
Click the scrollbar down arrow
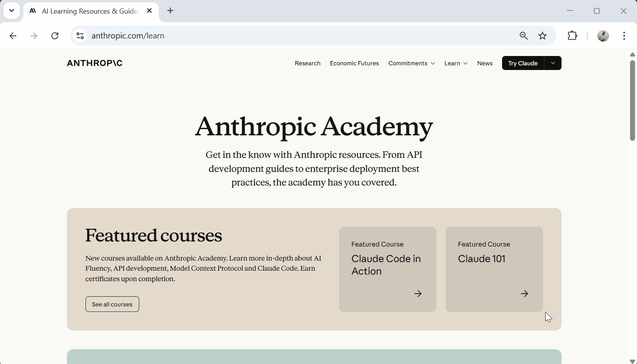633,361
